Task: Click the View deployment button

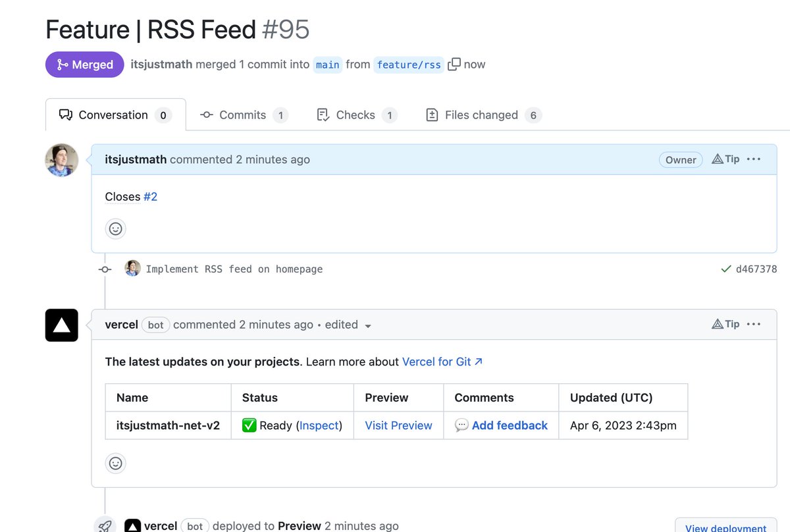Action: point(726,527)
